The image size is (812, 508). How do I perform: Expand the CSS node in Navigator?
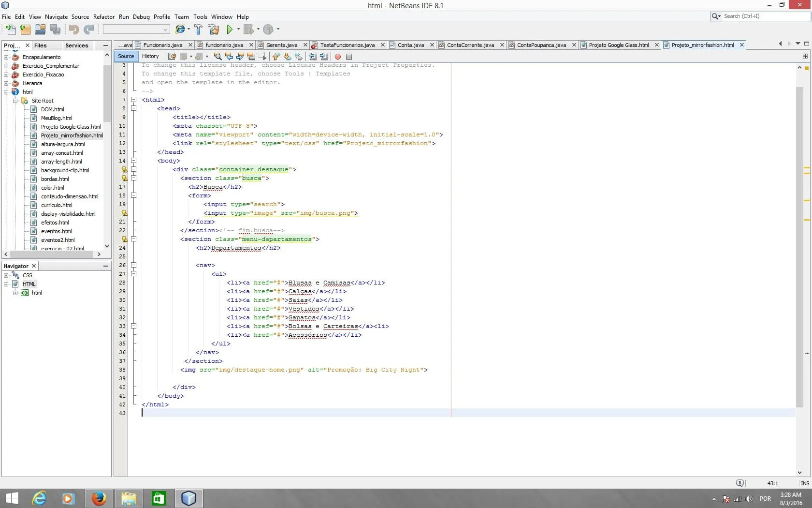[x=6, y=275]
